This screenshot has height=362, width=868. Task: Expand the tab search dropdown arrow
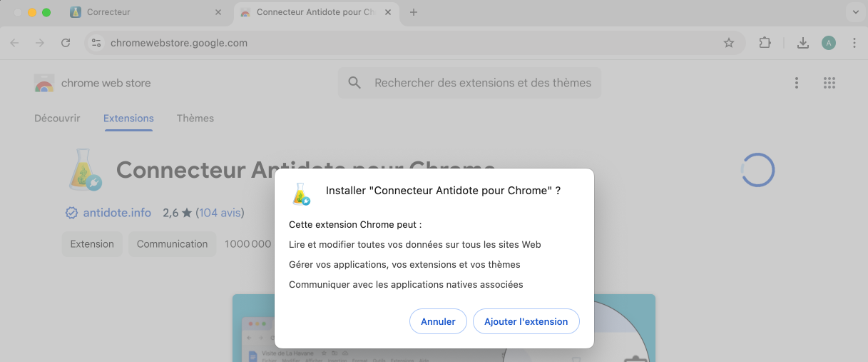(854, 12)
